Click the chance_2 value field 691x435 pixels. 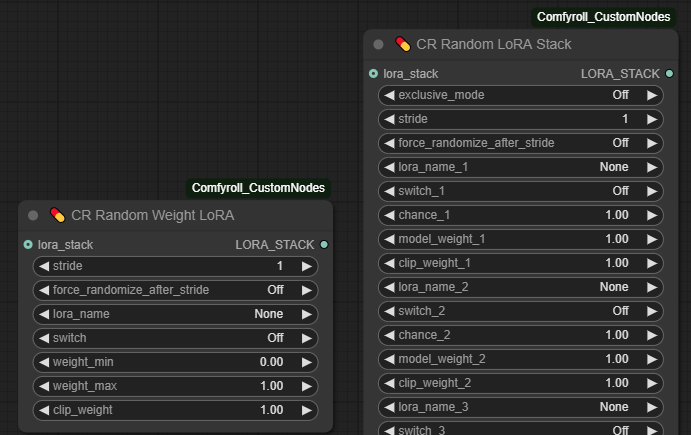[520, 335]
